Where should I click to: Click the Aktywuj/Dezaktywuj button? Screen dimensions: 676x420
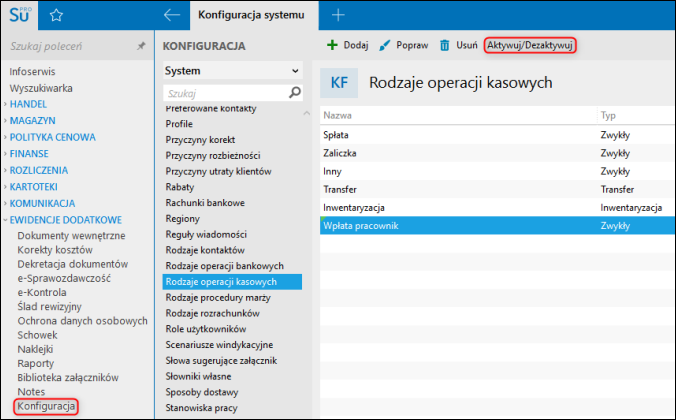coord(530,45)
